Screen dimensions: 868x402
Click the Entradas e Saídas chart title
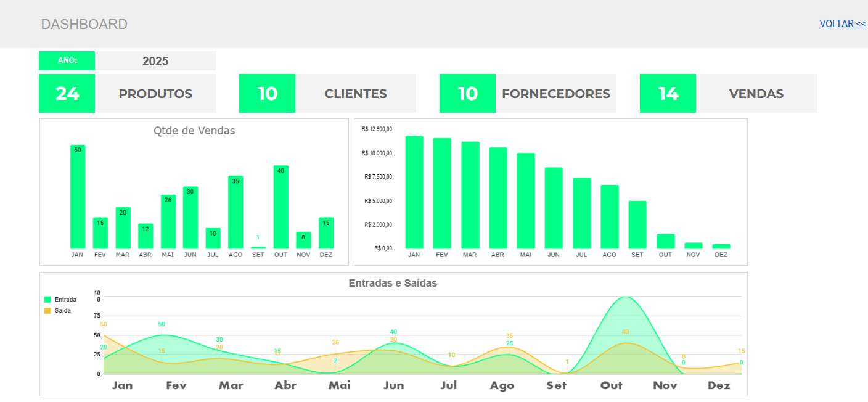click(x=393, y=283)
